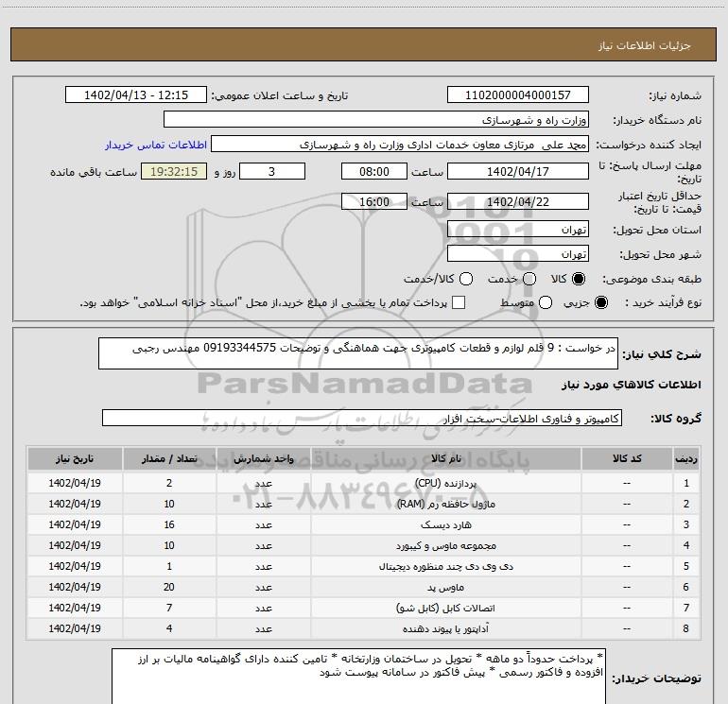
Task: Open buyer contact information link
Action: (x=156, y=145)
